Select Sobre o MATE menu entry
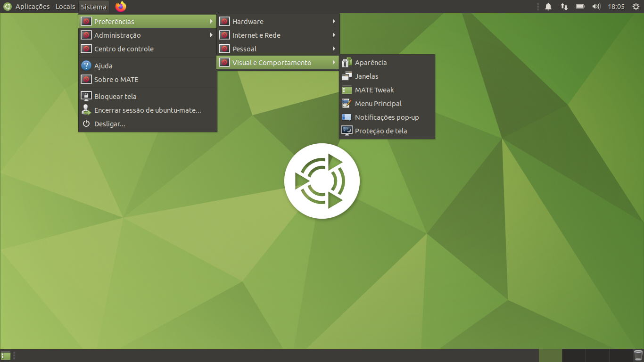Image resolution: width=644 pixels, height=362 pixels. coord(148,80)
